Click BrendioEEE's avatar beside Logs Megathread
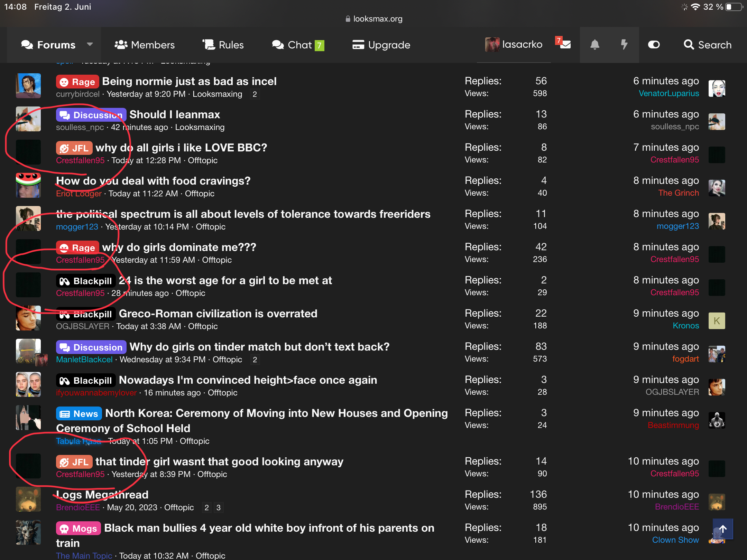Screen dimensions: 747x560 point(28,499)
